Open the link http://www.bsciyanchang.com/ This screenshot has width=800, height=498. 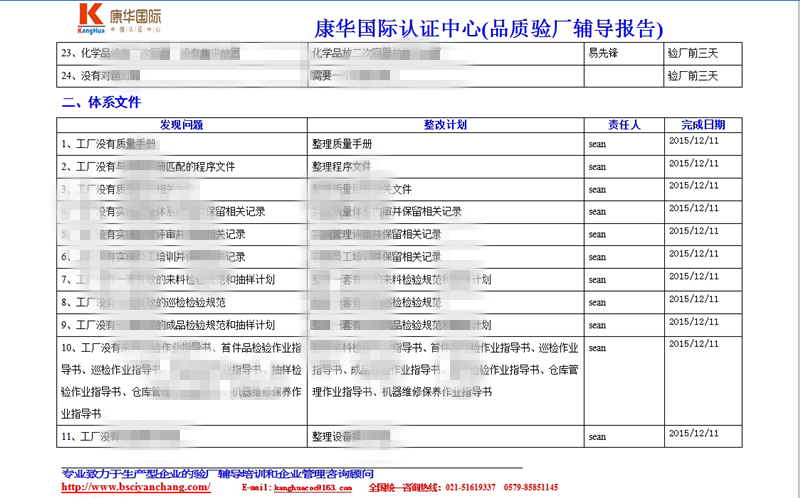(x=136, y=487)
